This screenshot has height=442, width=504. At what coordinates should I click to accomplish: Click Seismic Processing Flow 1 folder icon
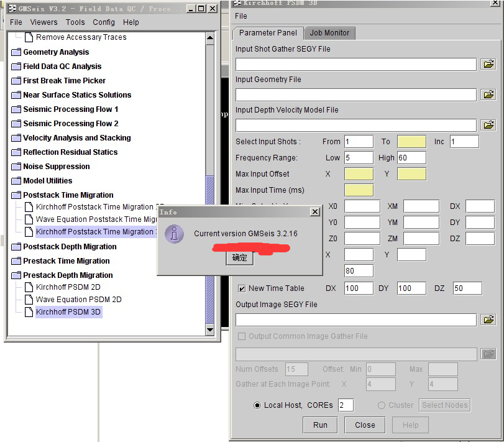click(16, 109)
